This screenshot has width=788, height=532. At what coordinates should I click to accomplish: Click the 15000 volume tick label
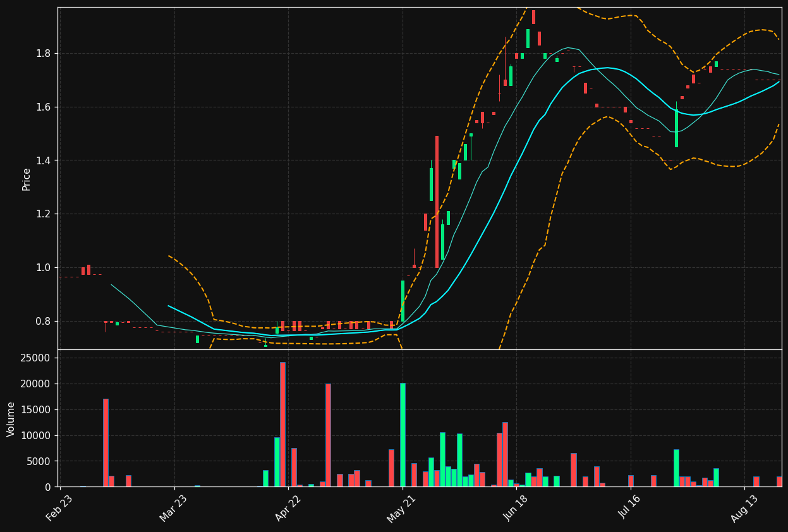coord(37,410)
